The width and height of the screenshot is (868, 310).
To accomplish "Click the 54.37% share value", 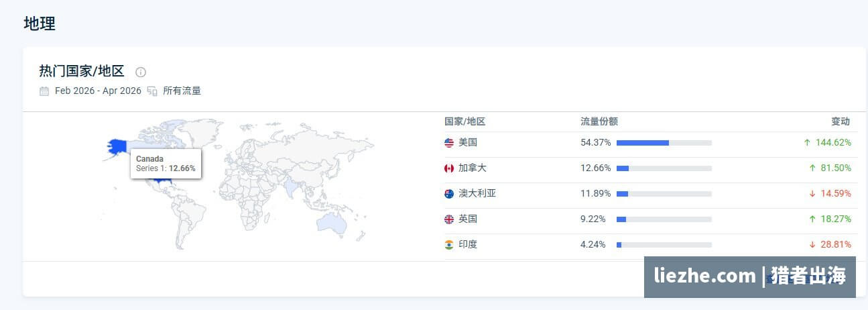I will pos(596,143).
